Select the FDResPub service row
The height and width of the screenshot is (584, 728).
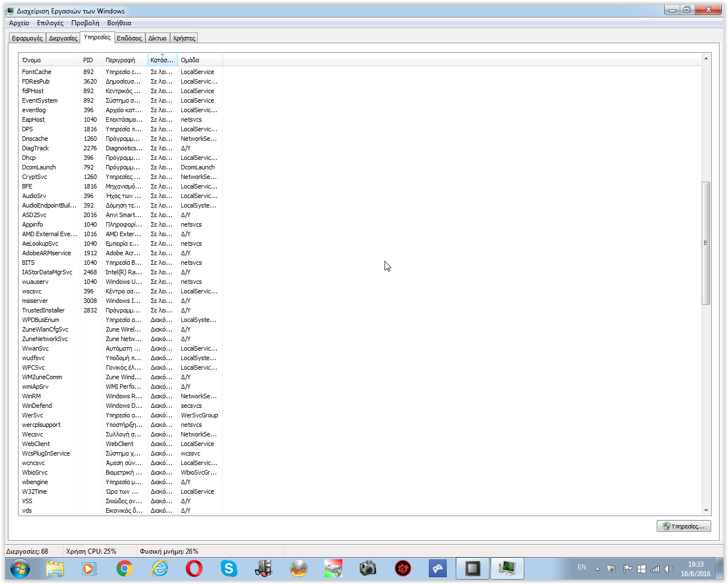click(121, 81)
